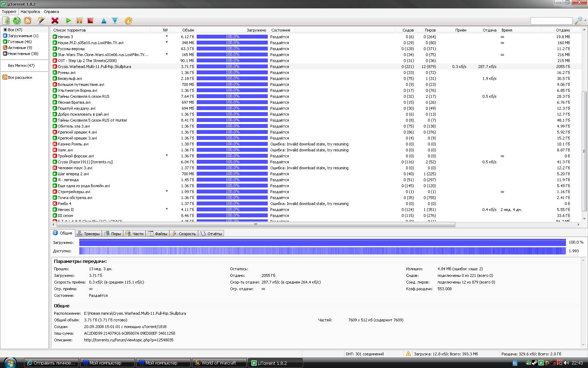Click the toolbar search input field

551,21
